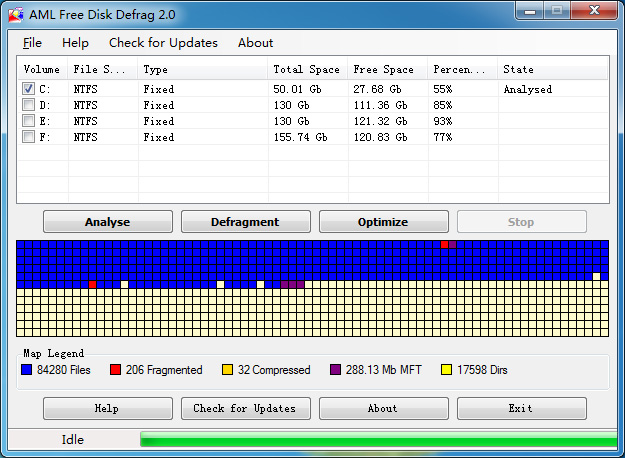Click the green progress bar
Viewport: 625px width, 458px height.
(378, 439)
